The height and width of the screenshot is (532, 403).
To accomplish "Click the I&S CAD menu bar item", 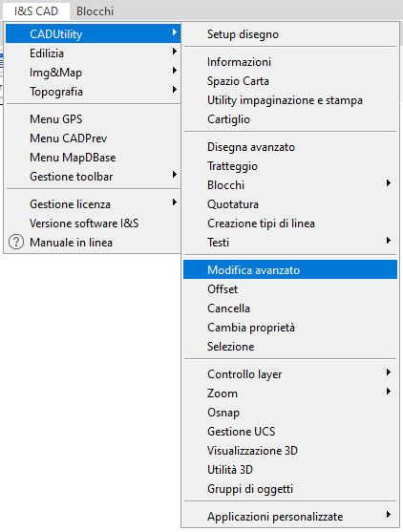I will point(36,11).
